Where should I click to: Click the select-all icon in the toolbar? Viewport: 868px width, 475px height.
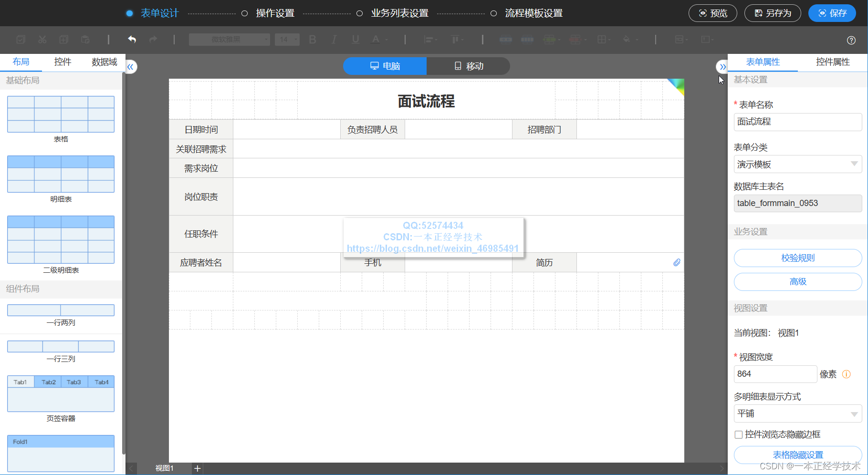coord(21,40)
